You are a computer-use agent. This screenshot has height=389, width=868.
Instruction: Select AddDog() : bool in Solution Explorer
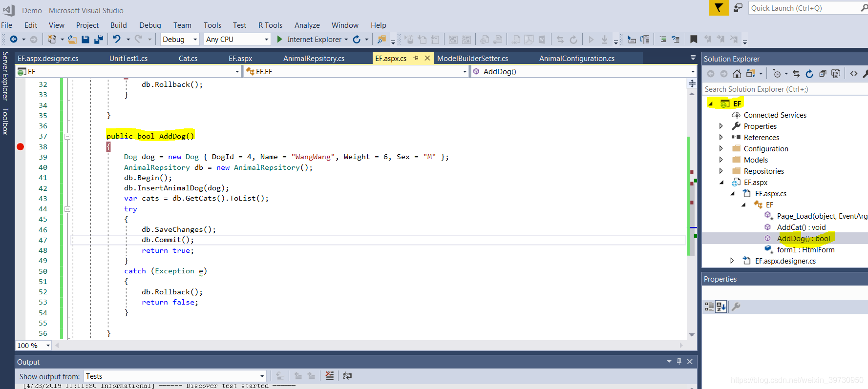[x=804, y=239]
